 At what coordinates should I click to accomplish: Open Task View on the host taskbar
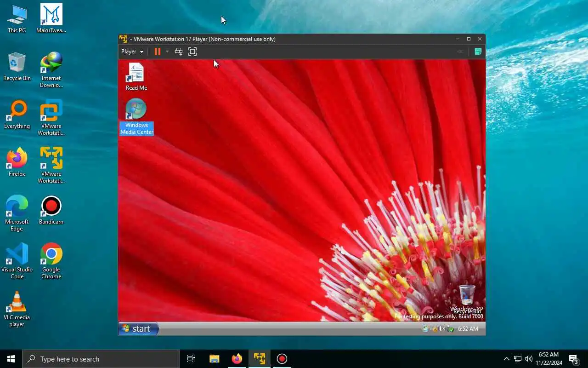pos(191,359)
